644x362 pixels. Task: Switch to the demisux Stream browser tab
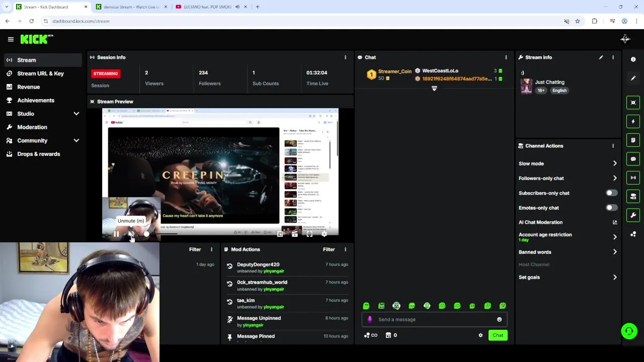(x=131, y=7)
